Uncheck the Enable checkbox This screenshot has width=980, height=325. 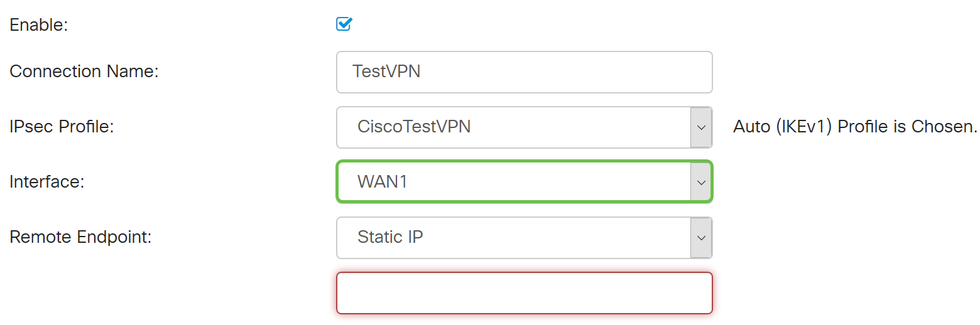point(344,24)
